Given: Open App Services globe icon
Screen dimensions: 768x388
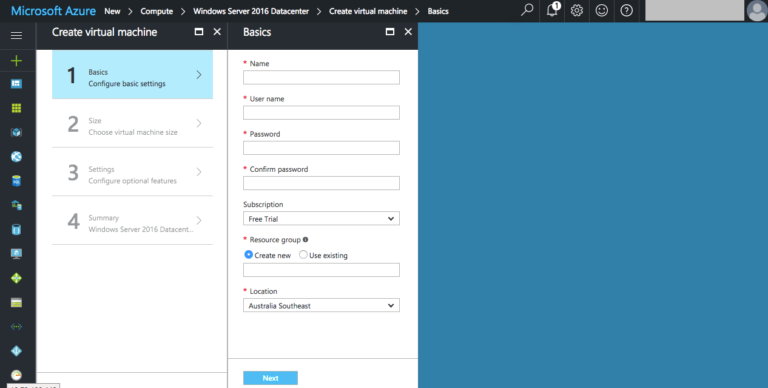Looking at the screenshot, I should point(16,157).
